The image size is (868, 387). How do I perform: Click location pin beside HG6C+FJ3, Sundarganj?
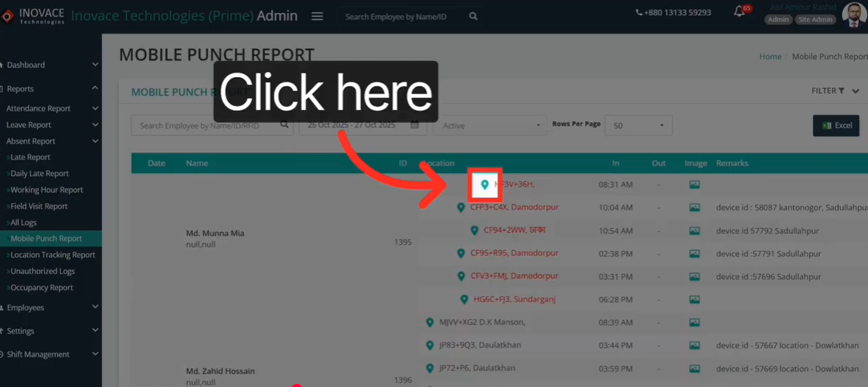point(464,300)
